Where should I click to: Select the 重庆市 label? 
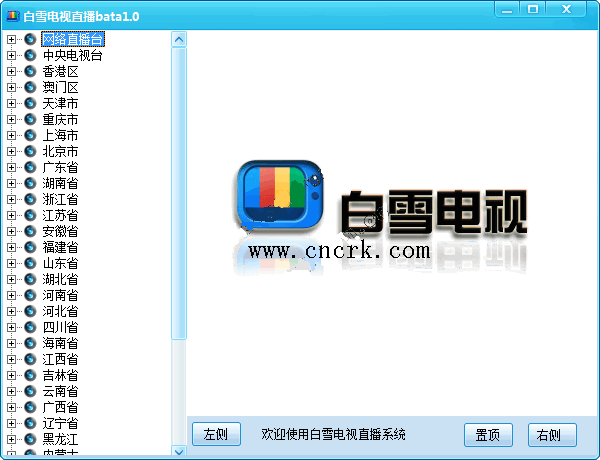[60, 119]
